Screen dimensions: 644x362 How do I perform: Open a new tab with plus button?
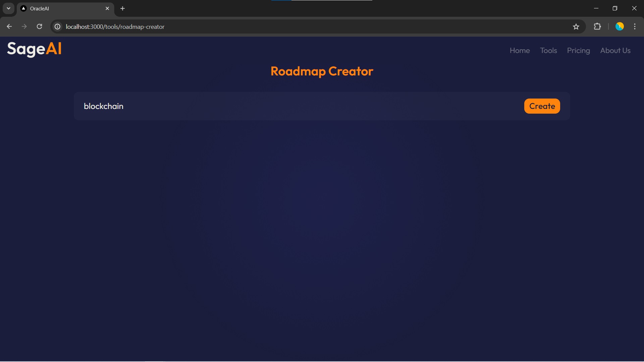[123, 8]
